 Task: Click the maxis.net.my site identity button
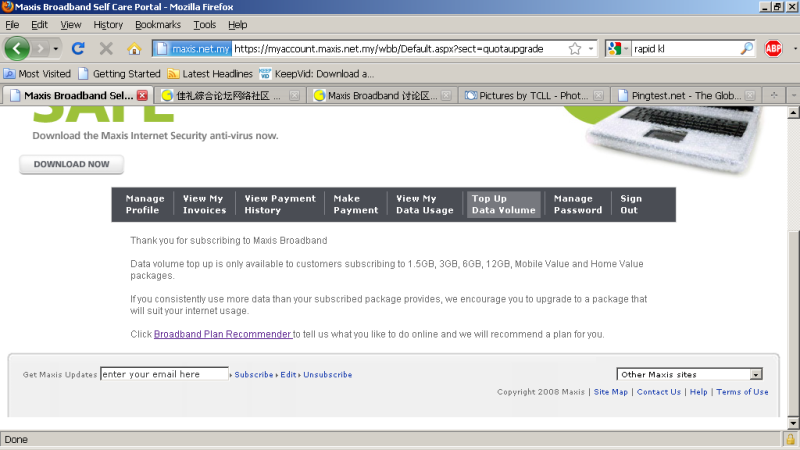pyautogui.click(x=192, y=48)
